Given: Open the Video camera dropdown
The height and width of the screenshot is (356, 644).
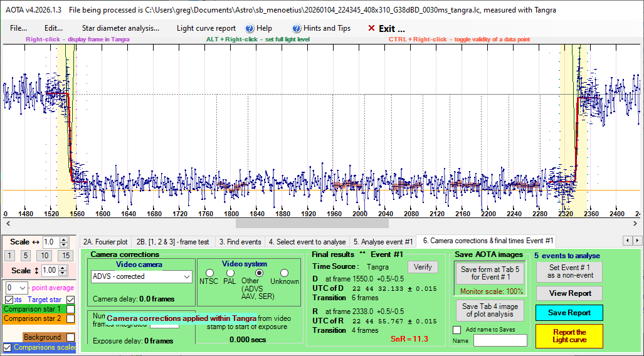Looking at the screenshot, I should point(187,276).
